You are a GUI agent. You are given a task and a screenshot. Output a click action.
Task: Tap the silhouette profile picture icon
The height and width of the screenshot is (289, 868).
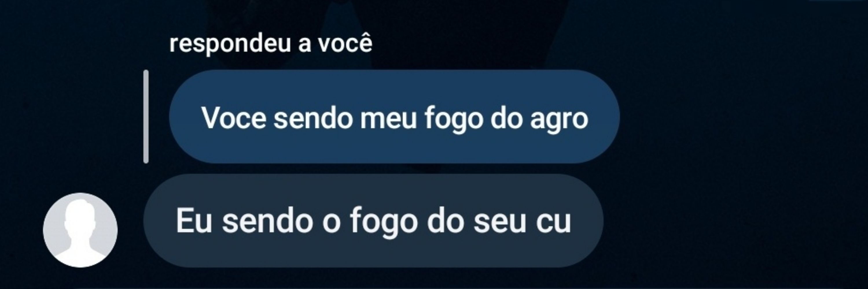pos(80,230)
